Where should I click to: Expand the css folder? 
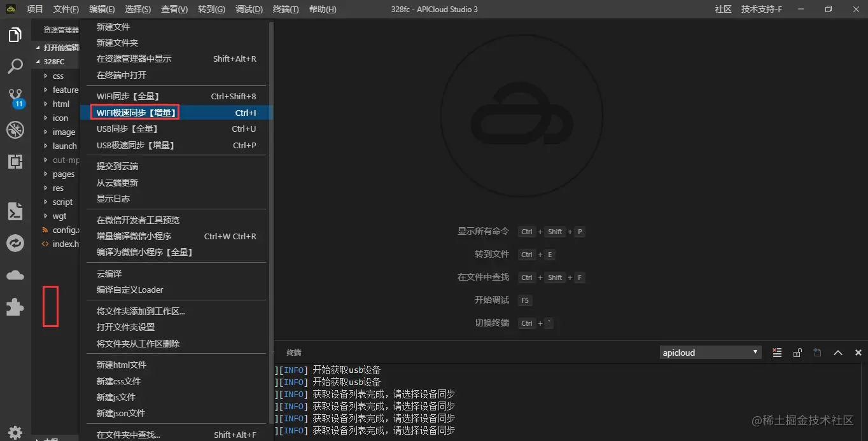[58, 76]
